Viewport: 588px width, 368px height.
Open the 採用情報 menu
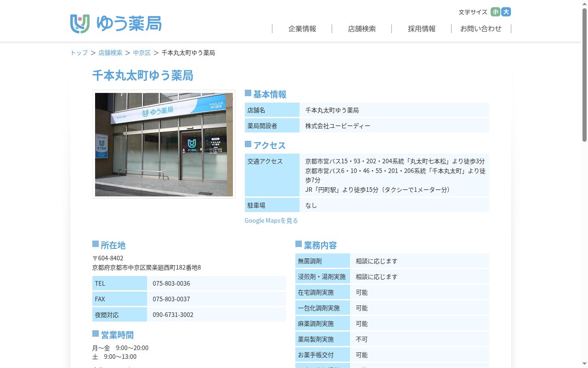[x=422, y=29]
